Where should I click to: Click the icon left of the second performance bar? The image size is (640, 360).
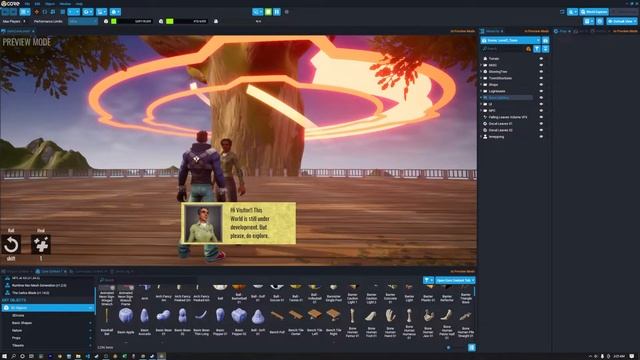pyautogui.click(x=161, y=21)
